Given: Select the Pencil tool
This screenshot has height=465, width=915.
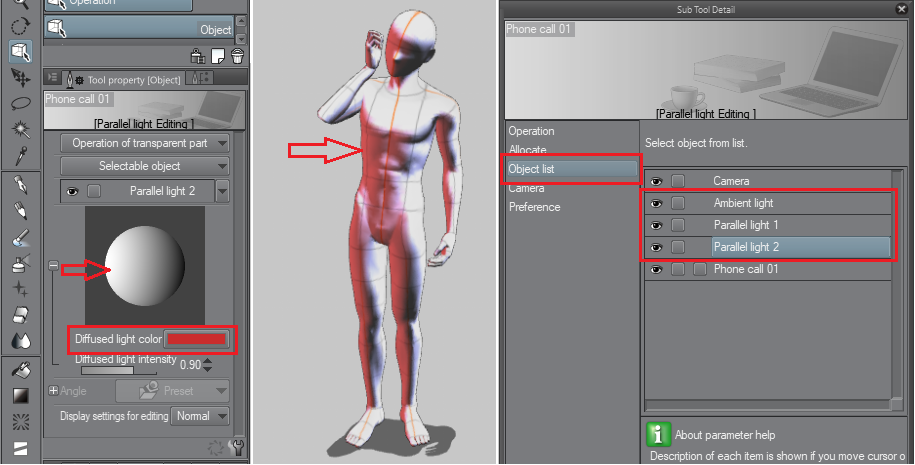Looking at the screenshot, I should click(20, 211).
